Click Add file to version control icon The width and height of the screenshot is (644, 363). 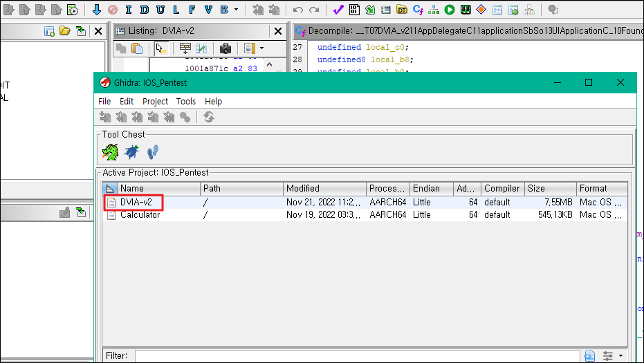[105, 118]
